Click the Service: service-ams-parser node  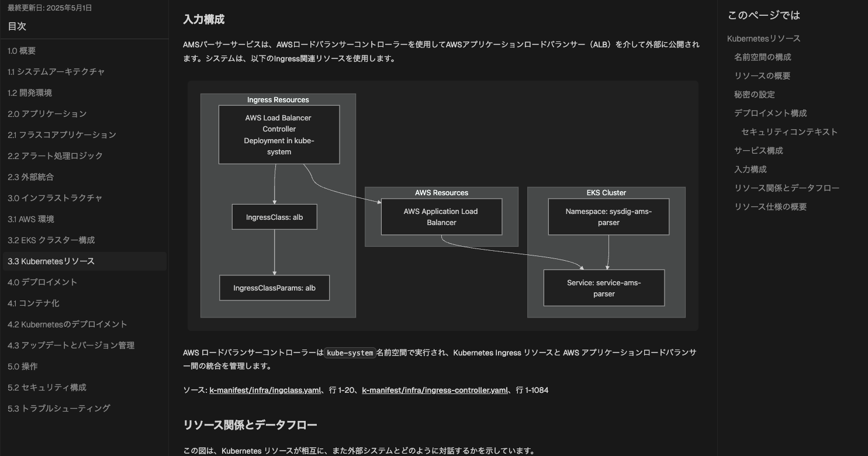pyautogui.click(x=604, y=288)
